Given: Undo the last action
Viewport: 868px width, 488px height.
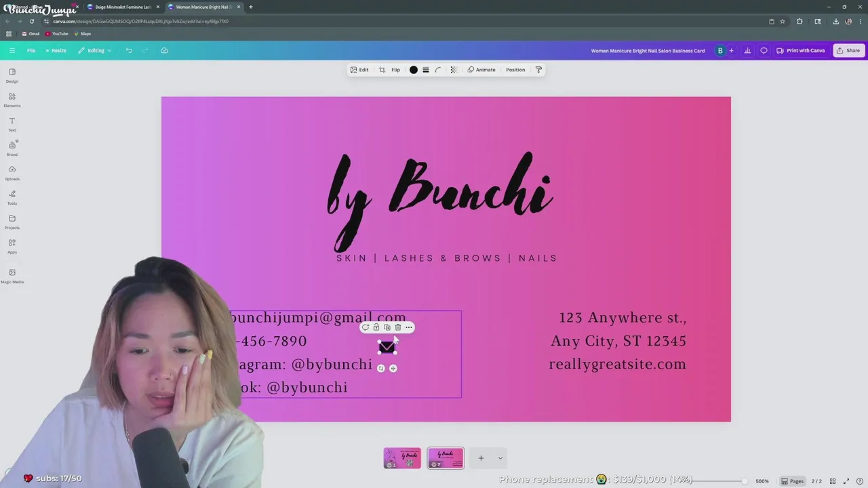Looking at the screenshot, I should [129, 50].
